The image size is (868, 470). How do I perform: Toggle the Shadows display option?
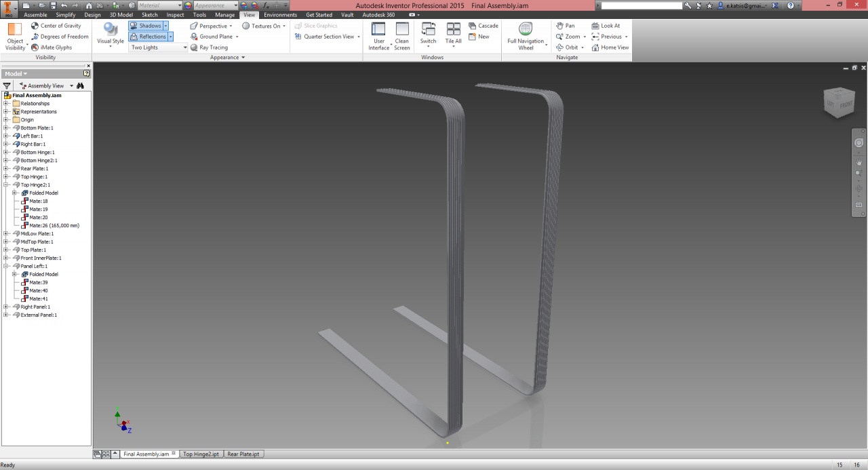(145, 26)
